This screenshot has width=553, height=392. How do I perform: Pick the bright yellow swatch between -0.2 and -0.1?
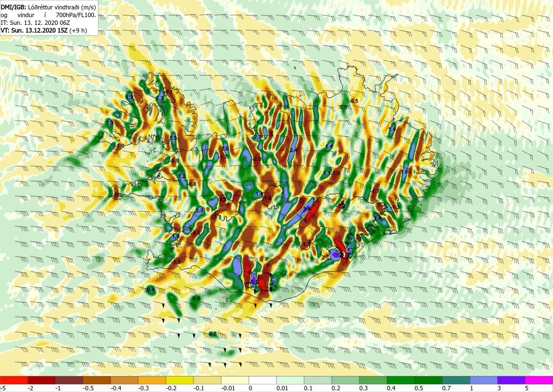(x=180, y=380)
